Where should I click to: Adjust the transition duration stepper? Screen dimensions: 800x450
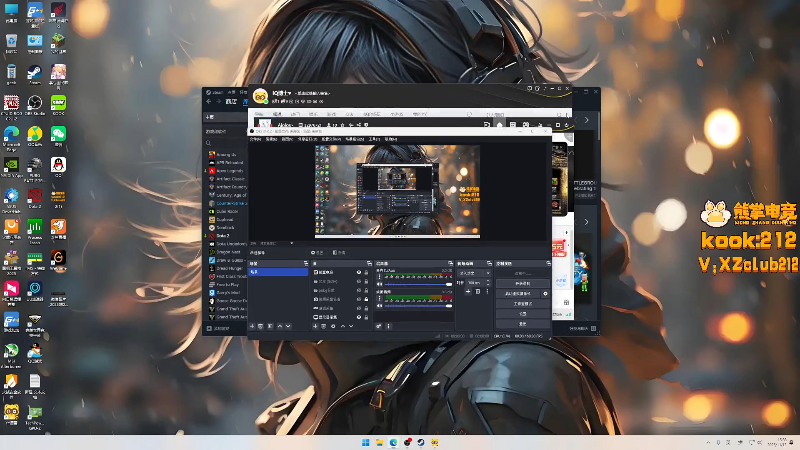[488, 283]
